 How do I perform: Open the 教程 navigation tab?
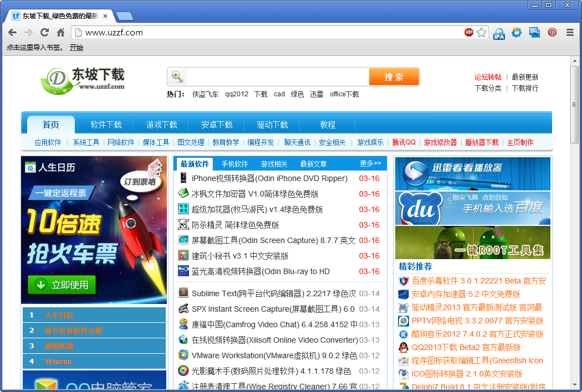click(328, 125)
